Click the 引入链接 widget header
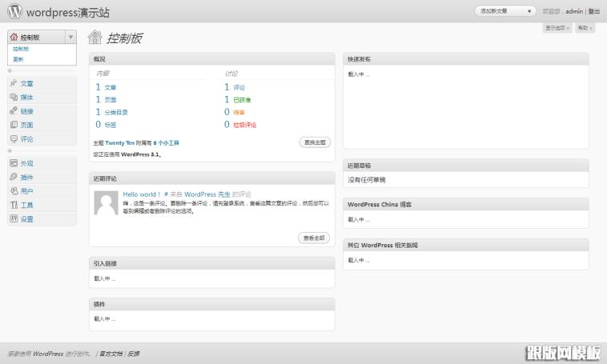The height and width of the screenshot is (364, 607). point(211,263)
